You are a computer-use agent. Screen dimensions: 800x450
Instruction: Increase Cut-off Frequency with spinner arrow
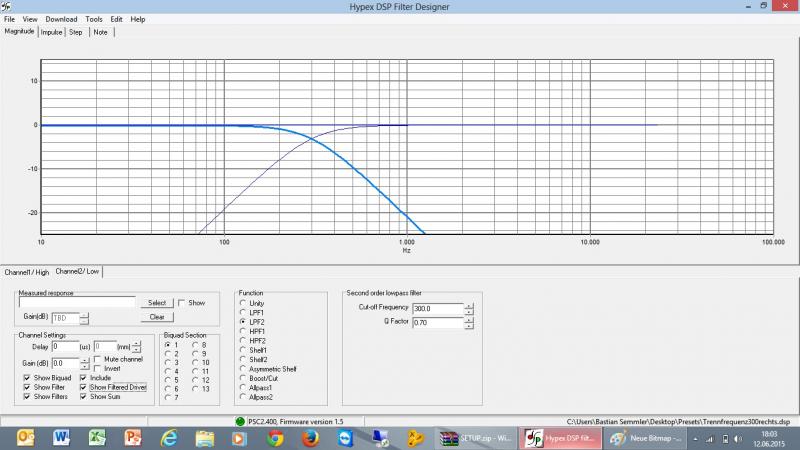469,304
